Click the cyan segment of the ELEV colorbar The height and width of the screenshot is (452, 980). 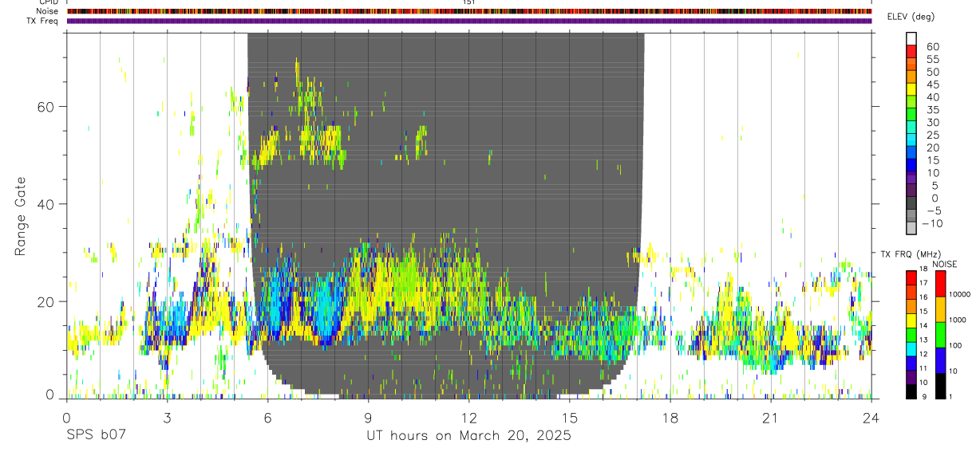[x=911, y=140]
